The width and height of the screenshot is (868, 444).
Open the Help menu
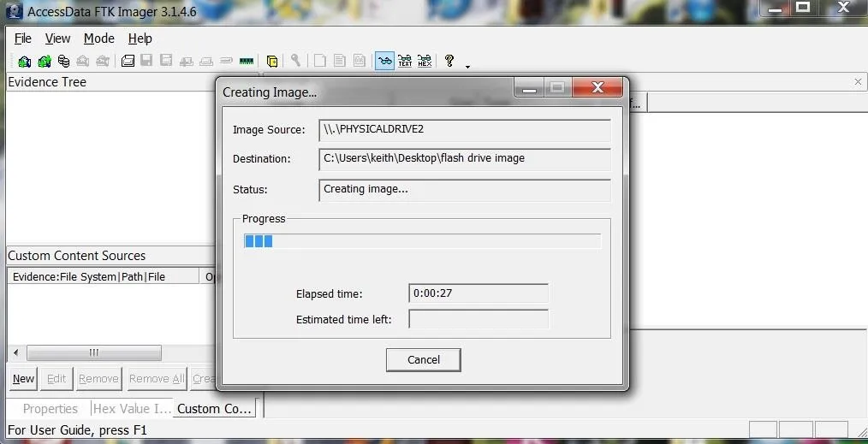point(140,38)
